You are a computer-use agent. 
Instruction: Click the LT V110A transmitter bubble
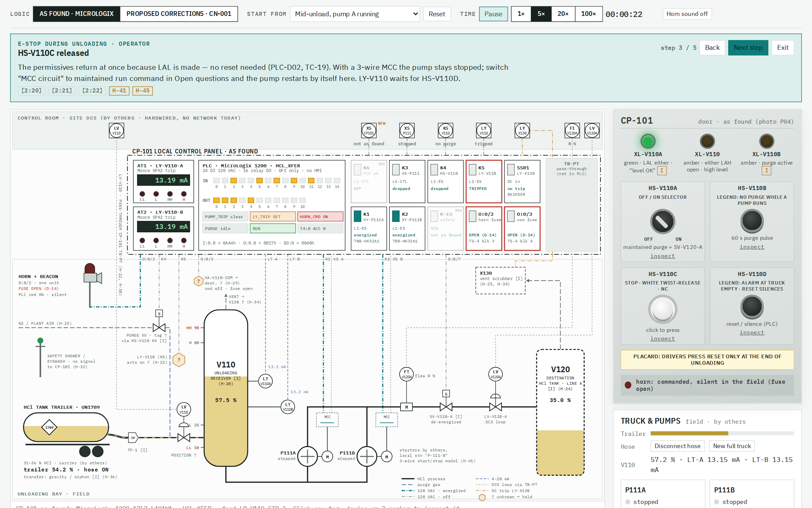(266, 381)
